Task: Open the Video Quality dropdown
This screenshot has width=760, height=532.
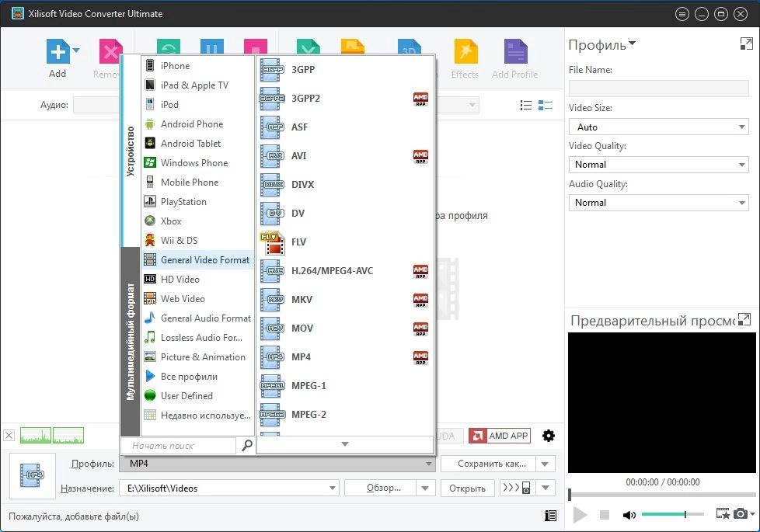Action: click(659, 165)
